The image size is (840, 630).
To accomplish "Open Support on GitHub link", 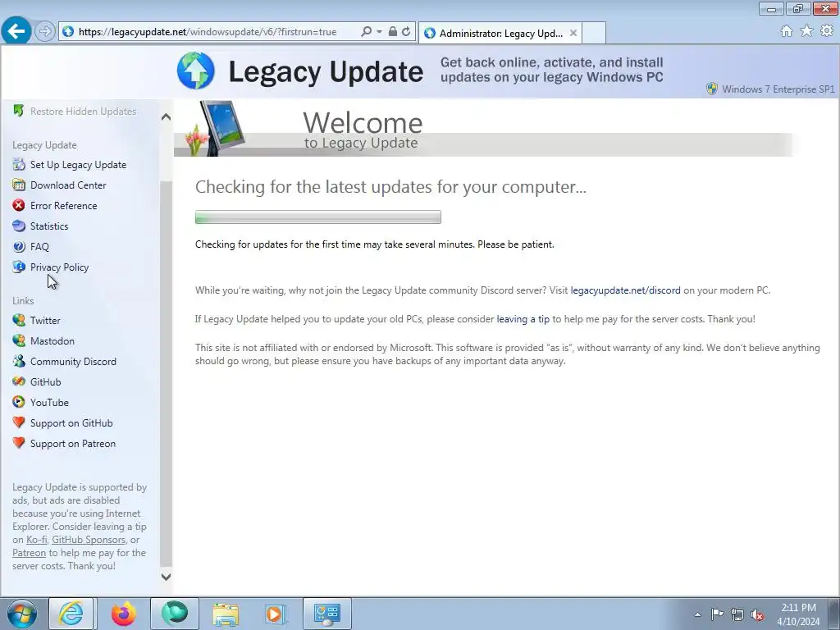I will pyautogui.click(x=72, y=423).
